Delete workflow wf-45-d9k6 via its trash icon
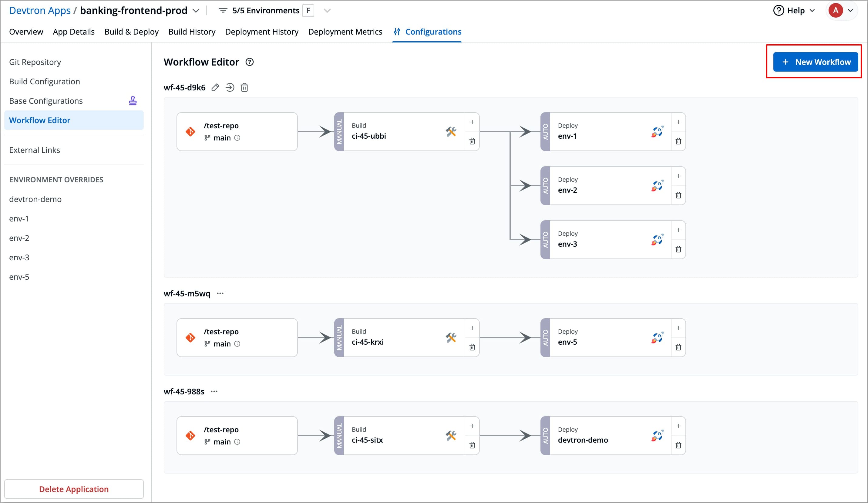 point(244,87)
